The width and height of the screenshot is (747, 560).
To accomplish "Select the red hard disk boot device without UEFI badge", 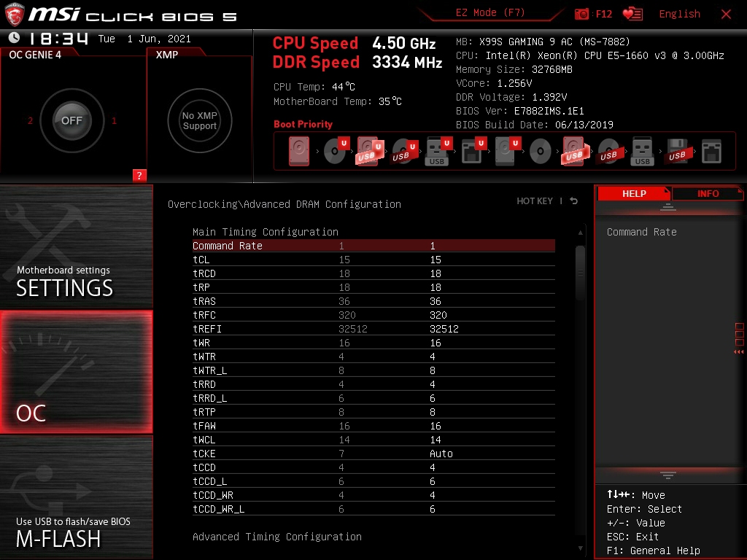I will tap(298, 152).
